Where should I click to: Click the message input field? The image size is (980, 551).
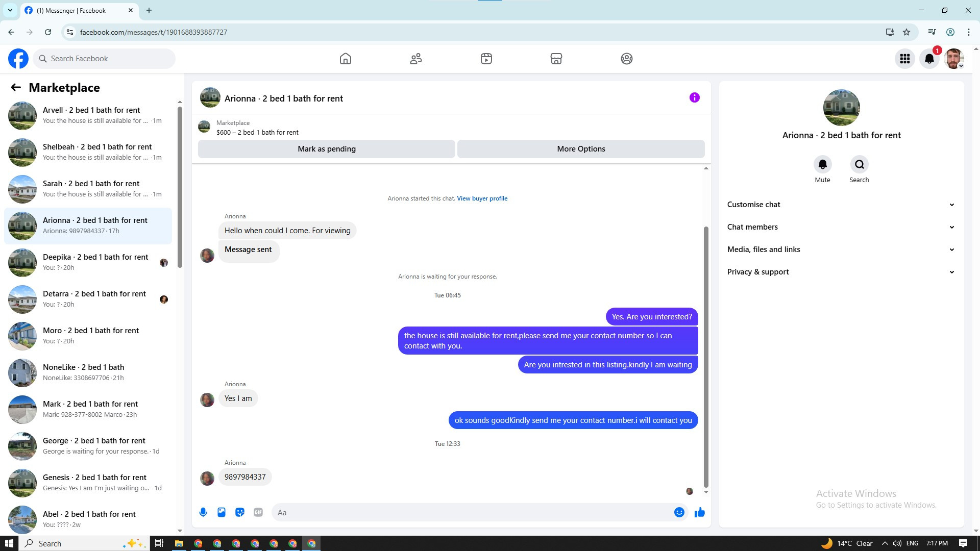472,512
